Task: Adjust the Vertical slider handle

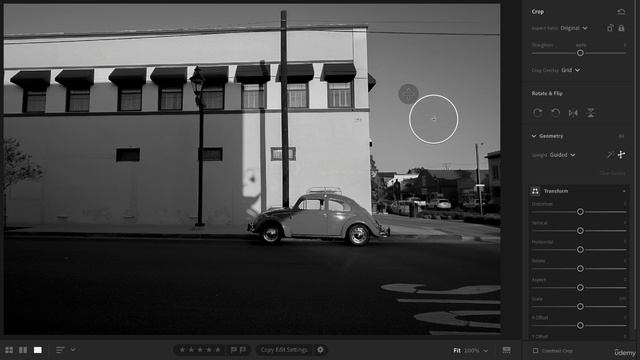Action: click(580, 231)
